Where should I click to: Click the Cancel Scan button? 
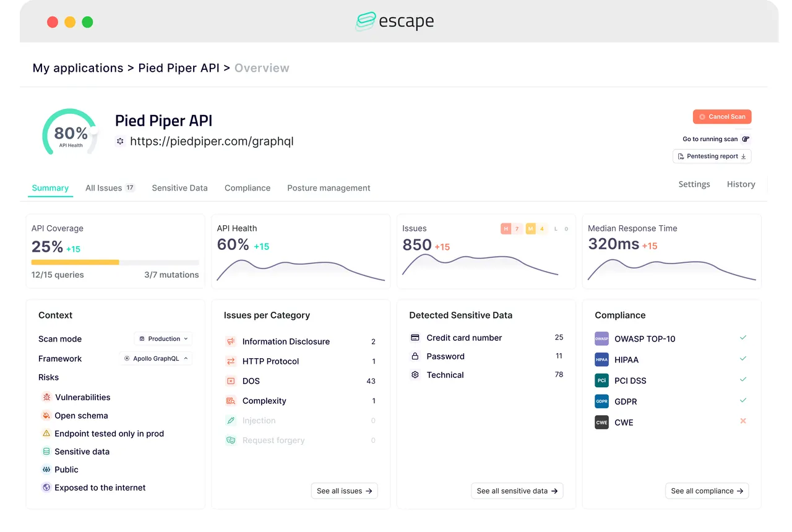tap(722, 117)
